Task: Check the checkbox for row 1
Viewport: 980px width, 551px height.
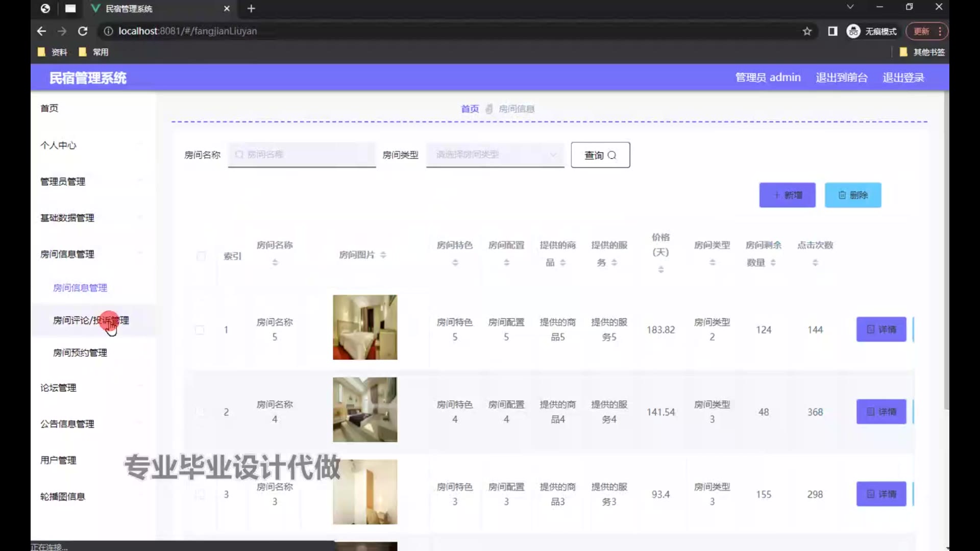Action: click(200, 330)
